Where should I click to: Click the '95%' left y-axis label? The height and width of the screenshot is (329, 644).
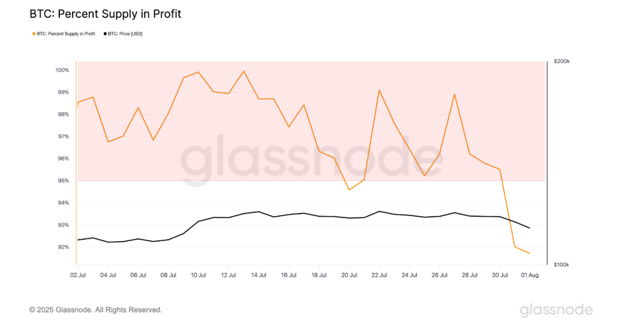tap(63, 180)
